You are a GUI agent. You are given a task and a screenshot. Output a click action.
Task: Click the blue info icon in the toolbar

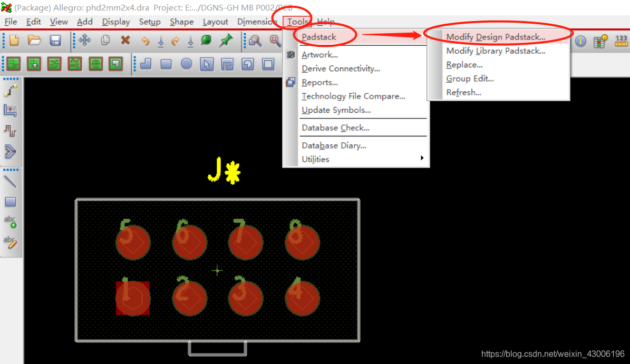[x=580, y=42]
